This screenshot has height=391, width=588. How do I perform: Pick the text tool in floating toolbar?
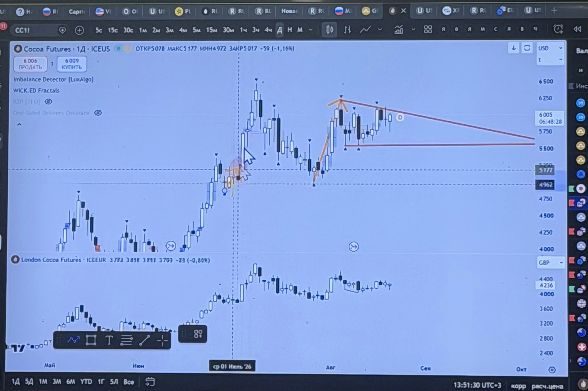[x=109, y=340]
